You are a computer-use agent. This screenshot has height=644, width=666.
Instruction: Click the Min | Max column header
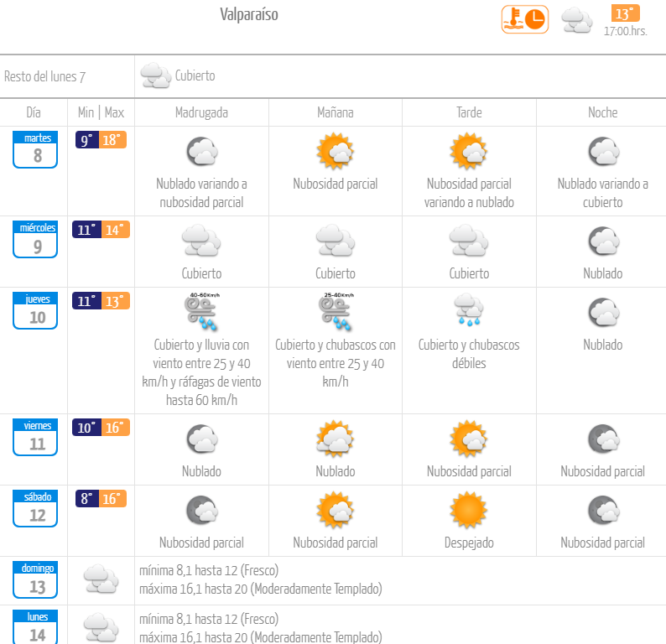(x=101, y=112)
